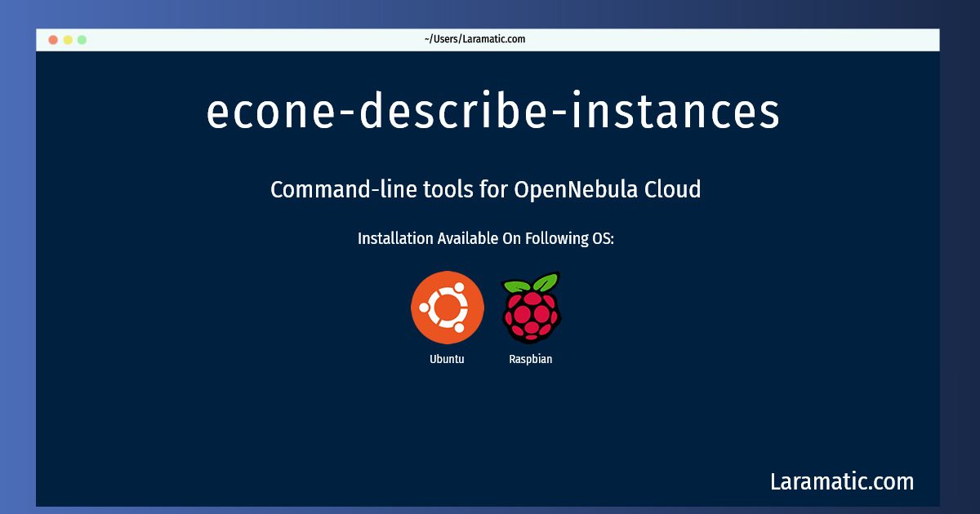Image resolution: width=980 pixels, height=514 pixels.
Task: Click the word instances in the heading
Action: 675,112
